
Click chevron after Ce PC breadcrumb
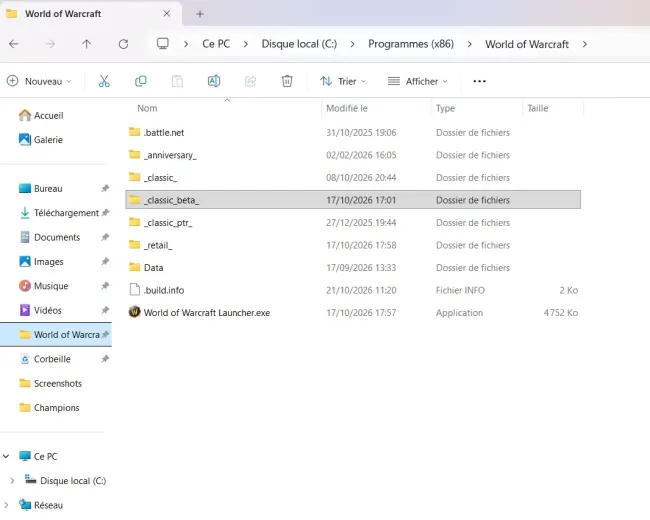246,44
